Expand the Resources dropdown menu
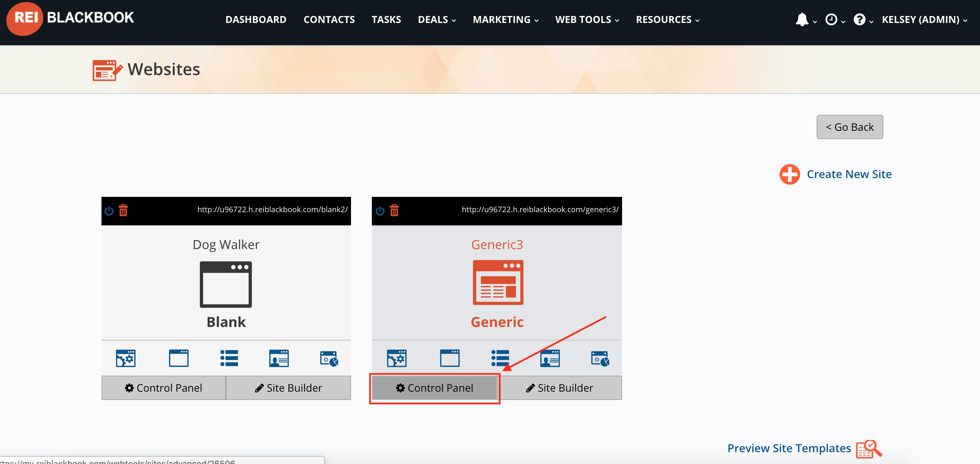This screenshot has height=464, width=980. coord(667,19)
